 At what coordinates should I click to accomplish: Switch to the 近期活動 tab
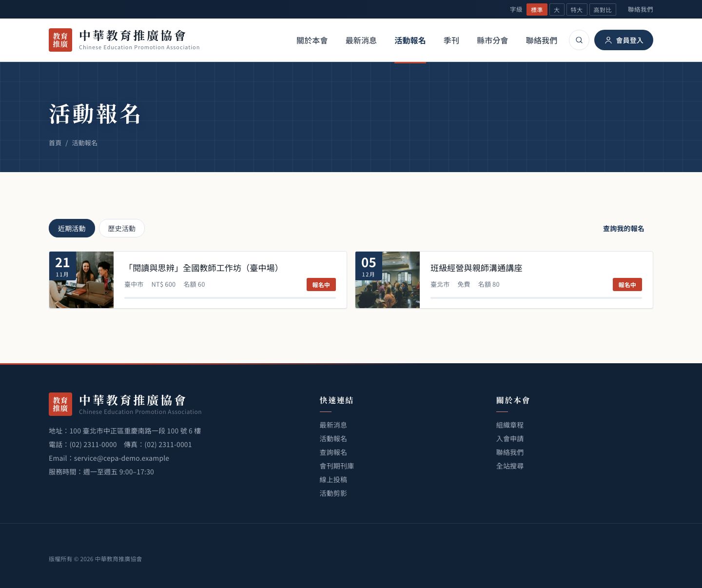tap(72, 228)
